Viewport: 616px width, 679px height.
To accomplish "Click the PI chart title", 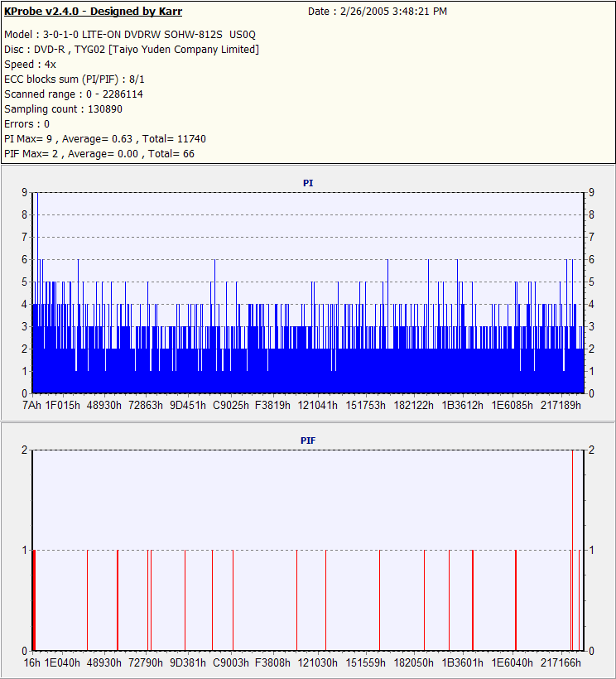I will tap(308, 183).
